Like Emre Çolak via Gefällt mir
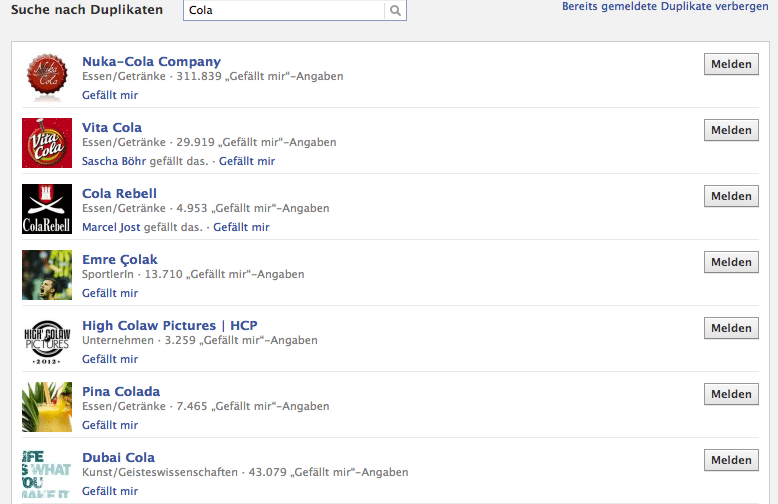 (110, 293)
